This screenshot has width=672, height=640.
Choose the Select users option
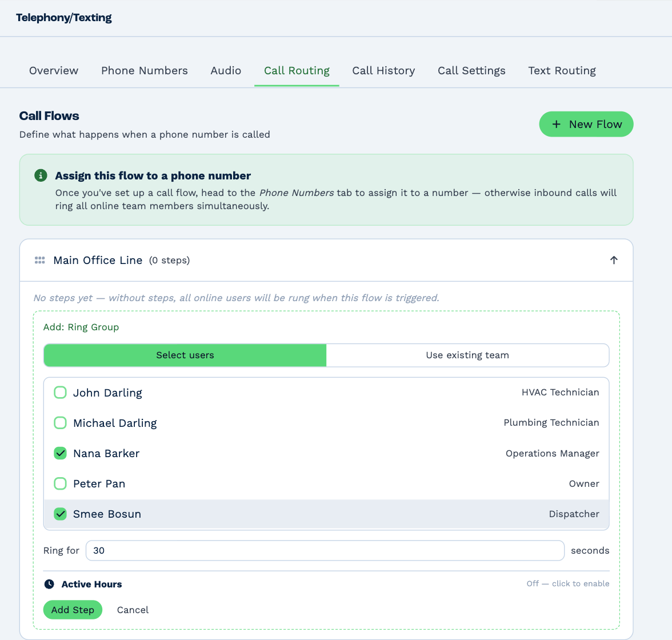point(185,355)
